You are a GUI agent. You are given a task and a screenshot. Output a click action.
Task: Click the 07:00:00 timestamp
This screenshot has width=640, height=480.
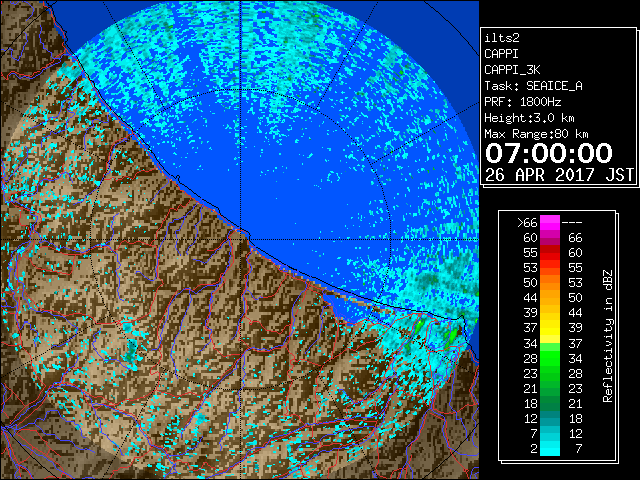pyautogui.click(x=549, y=153)
